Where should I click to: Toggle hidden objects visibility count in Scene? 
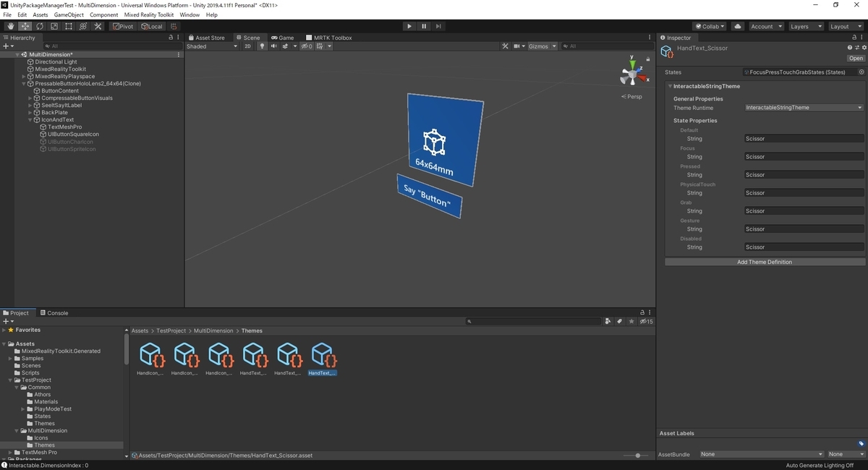click(x=307, y=46)
